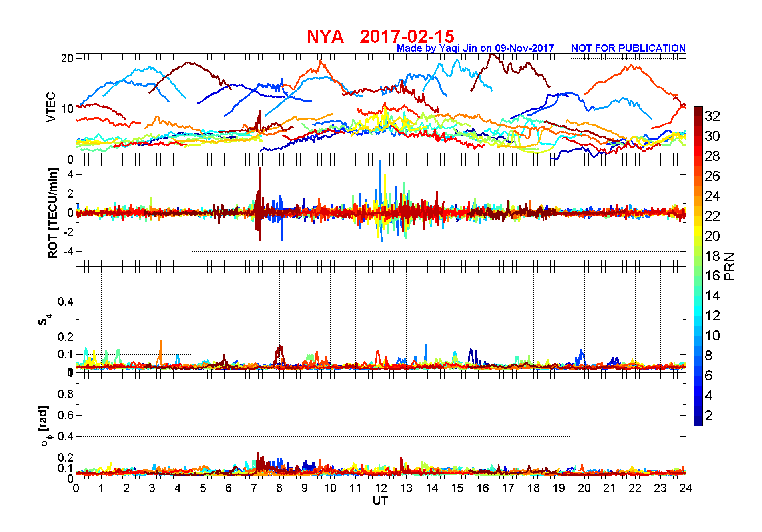Click the colorbar tick label '32'
This screenshot has width=762, height=532.
click(712, 116)
